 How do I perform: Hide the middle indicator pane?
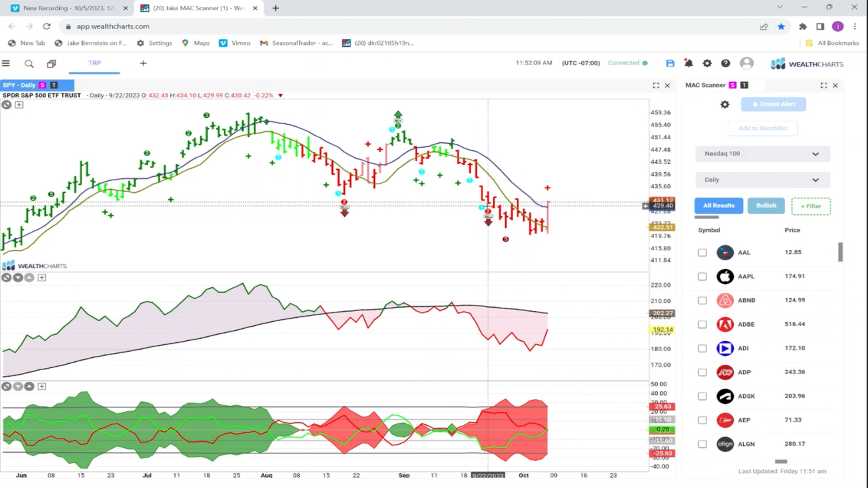coord(6,277)
